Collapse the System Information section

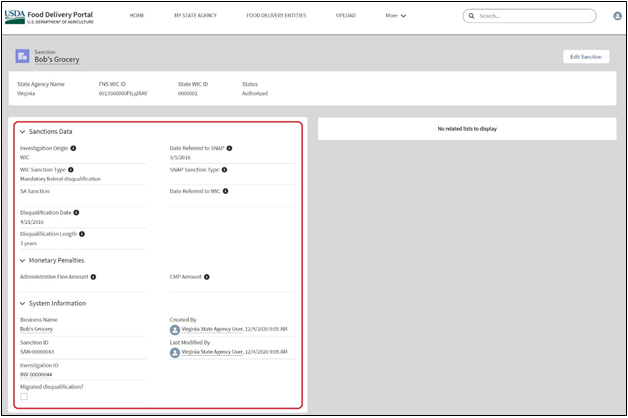[x=22, y=303]
